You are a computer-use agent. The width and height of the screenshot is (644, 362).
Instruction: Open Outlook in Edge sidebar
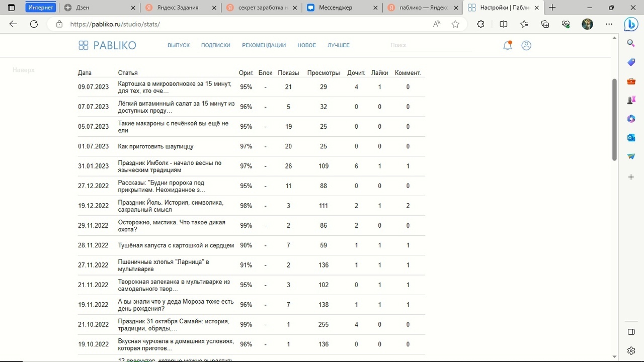click(x=631, y=137)
